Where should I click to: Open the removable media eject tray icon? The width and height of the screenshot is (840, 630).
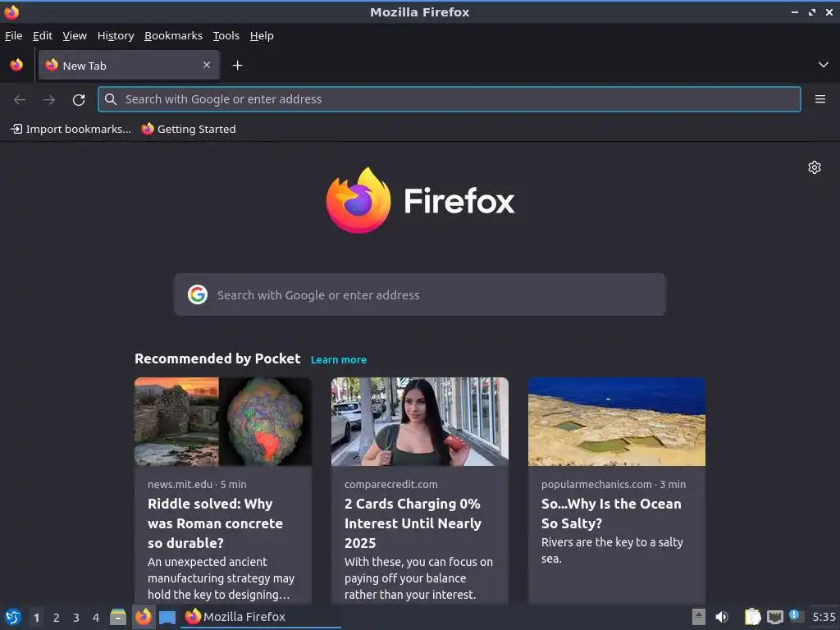(x=699, y=617)
